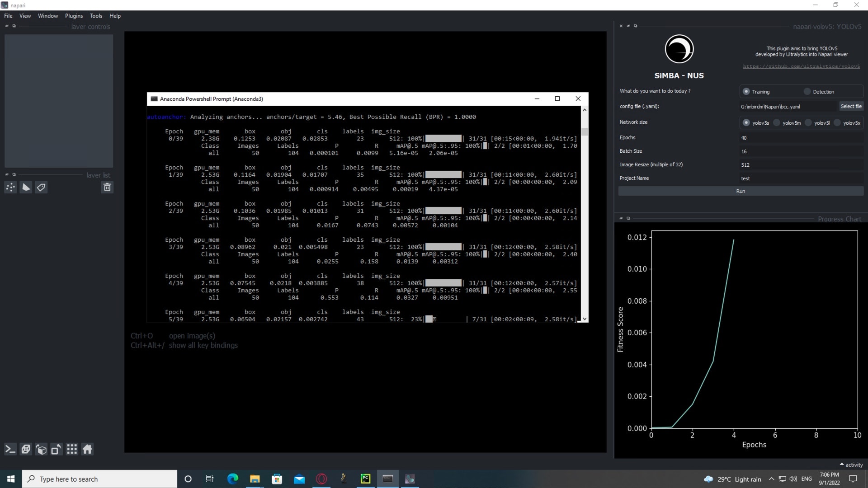
Task: Open the View menu
Action: pos(25,16)
